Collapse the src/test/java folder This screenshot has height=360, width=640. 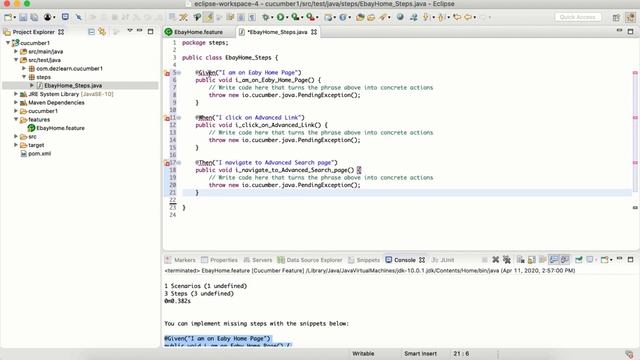(16, 60)
